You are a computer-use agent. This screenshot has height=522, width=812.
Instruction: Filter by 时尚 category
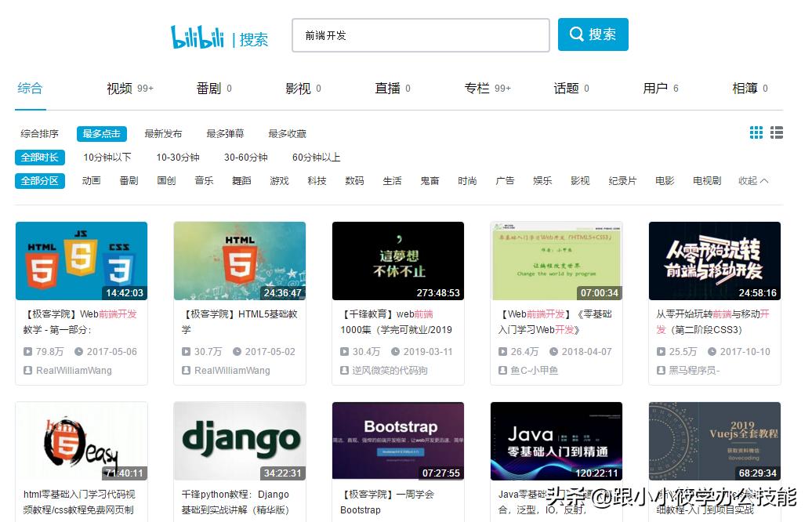pyautogui.click(x=467, y=181)
